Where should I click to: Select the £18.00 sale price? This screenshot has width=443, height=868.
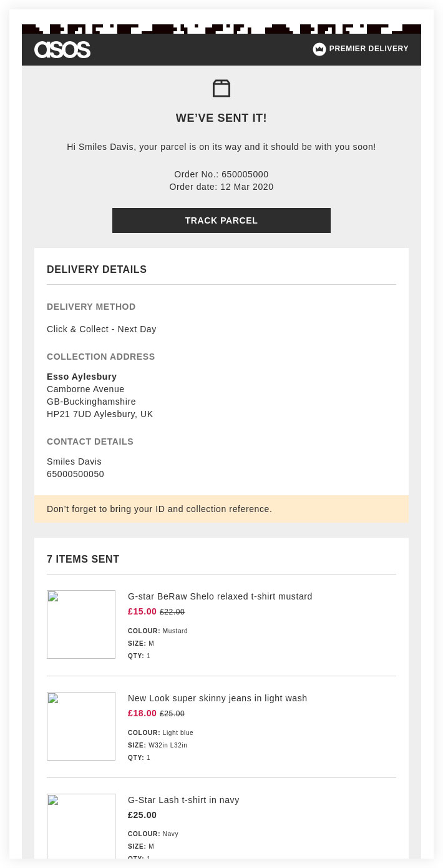pyautogui.click(x=142, y=713)
